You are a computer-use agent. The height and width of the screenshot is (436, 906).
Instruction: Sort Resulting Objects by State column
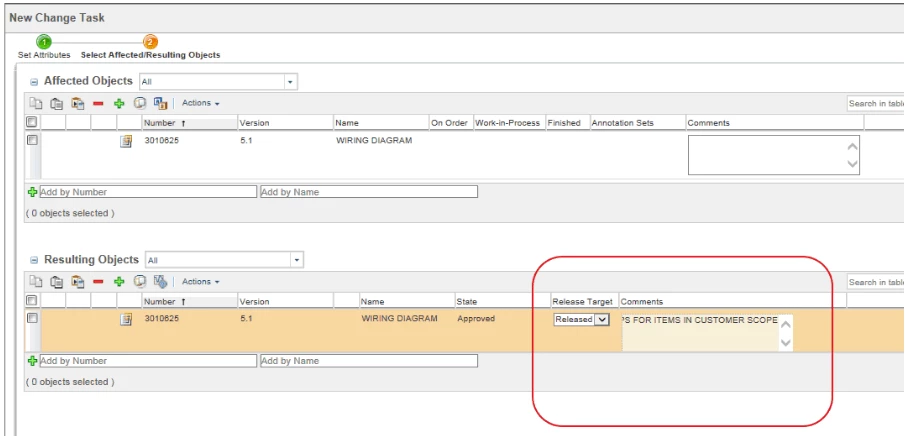[x=502, y=301]
